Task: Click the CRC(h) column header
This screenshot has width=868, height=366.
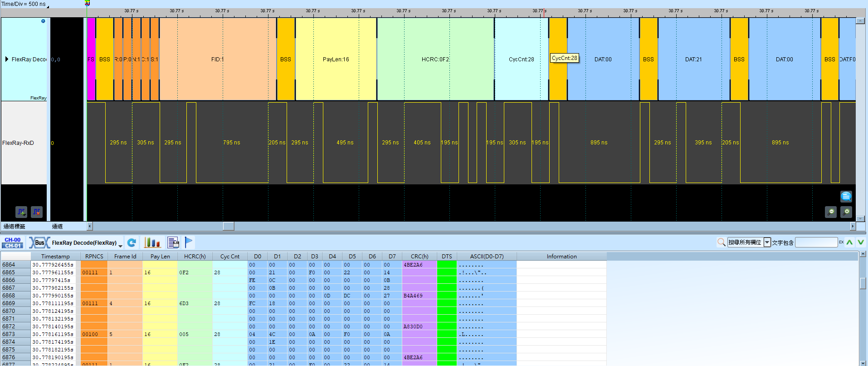Action: click(x=419, y=257)
